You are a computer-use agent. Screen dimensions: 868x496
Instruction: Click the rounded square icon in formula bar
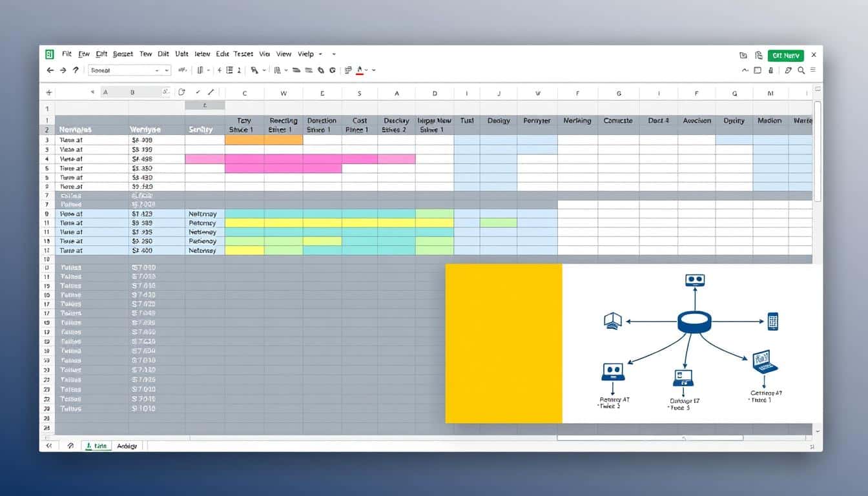pyautogui.click(x=181, y=92)
